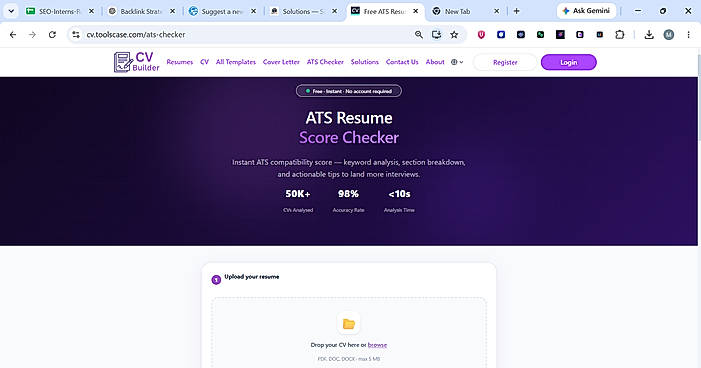
Task: Click the Register button
Action: point(505,62)
